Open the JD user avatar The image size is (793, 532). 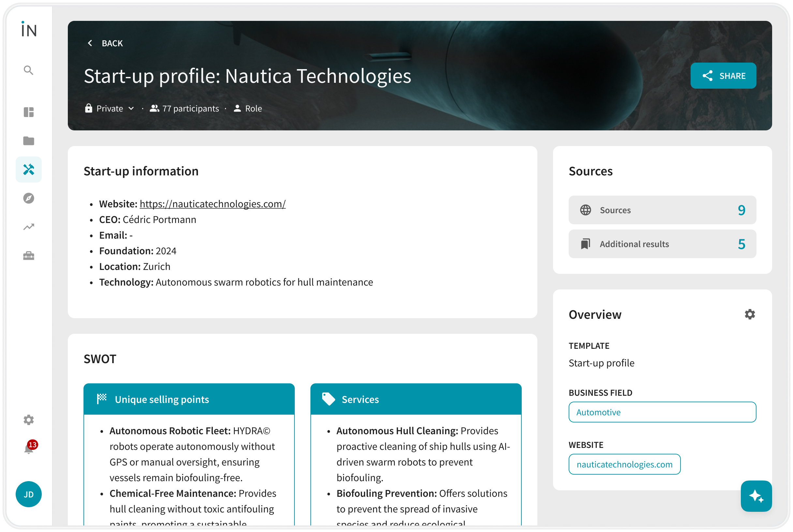28,494
